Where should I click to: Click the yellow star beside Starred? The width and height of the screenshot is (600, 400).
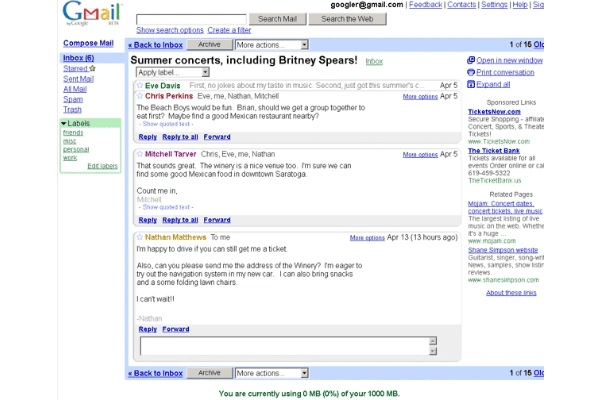click(x=92, y=68)
